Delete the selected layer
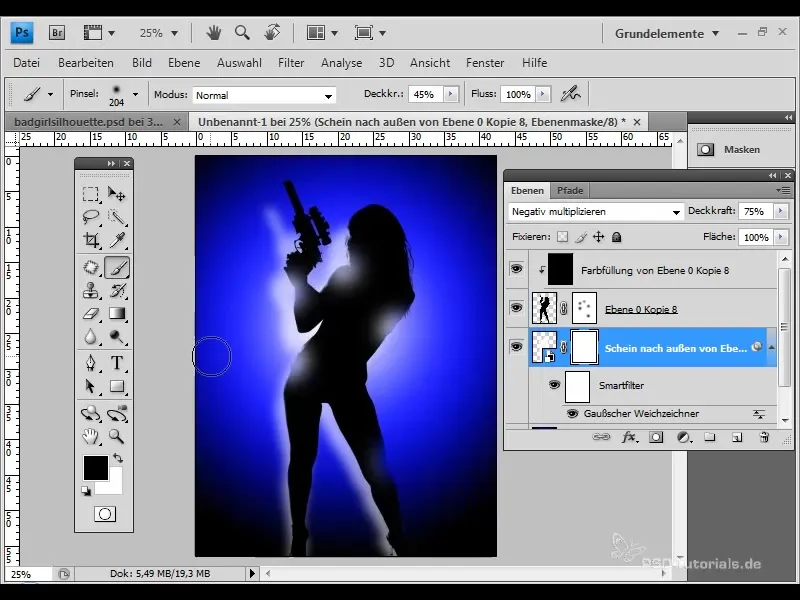 (764, 437)
